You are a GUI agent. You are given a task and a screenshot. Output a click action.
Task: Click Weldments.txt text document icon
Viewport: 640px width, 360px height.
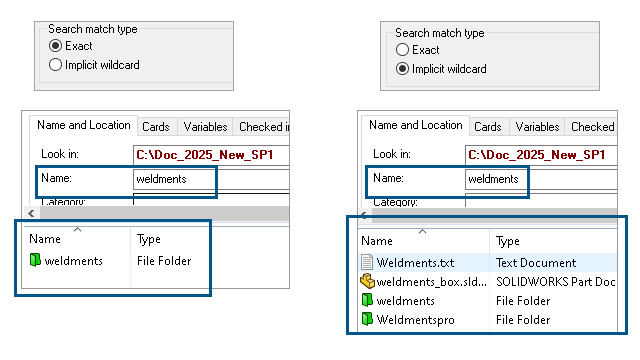click(367, 262)
